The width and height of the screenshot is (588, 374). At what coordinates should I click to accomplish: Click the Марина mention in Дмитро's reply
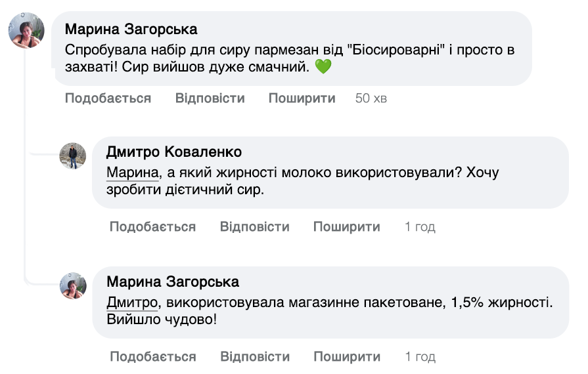[133, 173]
